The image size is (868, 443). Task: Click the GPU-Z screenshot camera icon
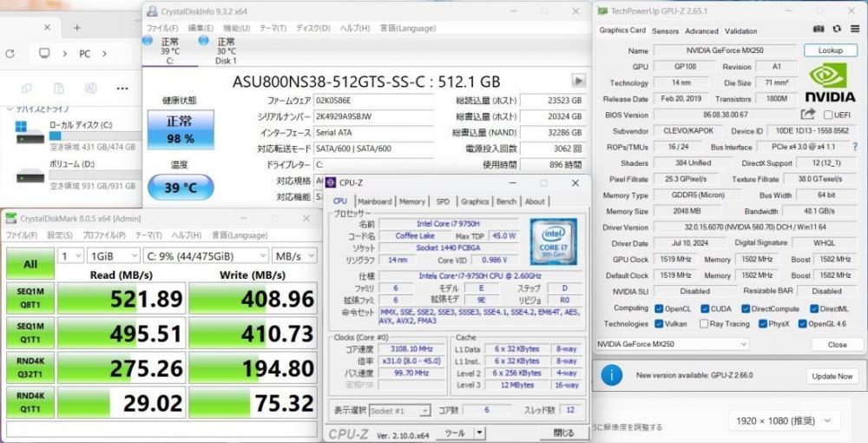[x=819, y=29]
